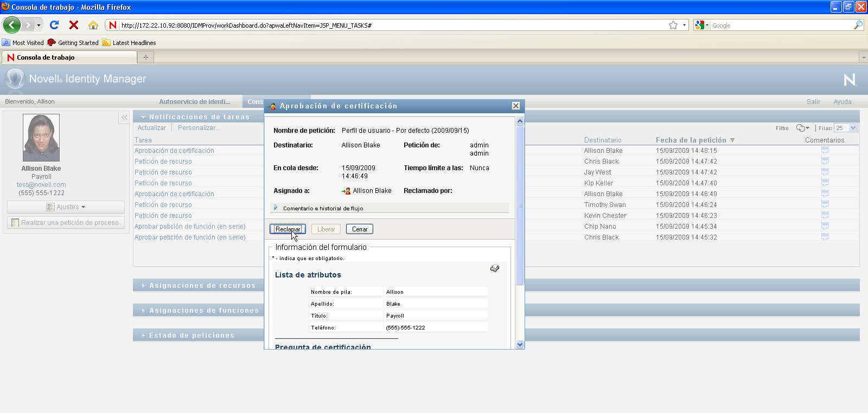Viewport: 868px width, 413px height.
Task: List all tabs with the tab-bar dropdown
Action: (x=863, y=57)
